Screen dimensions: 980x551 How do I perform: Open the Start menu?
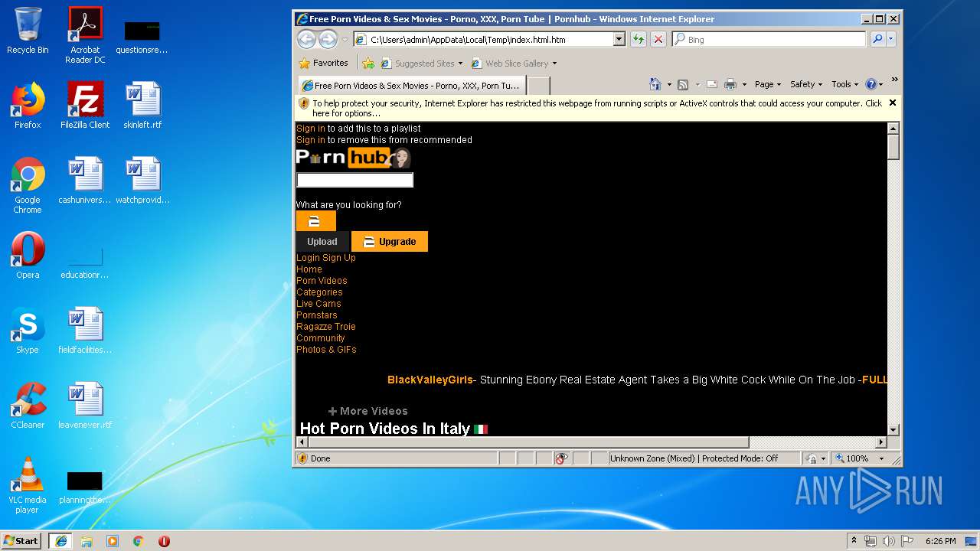point(22,541)
